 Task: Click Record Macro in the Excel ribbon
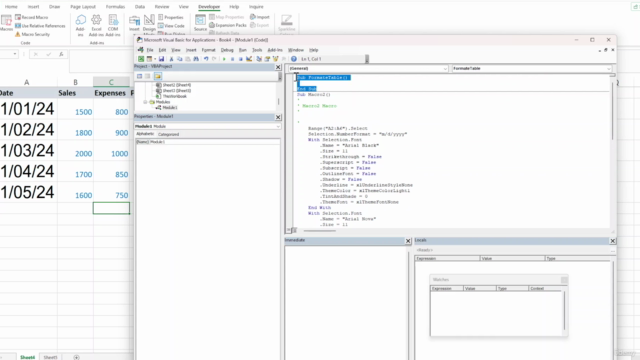click(31, 17)
